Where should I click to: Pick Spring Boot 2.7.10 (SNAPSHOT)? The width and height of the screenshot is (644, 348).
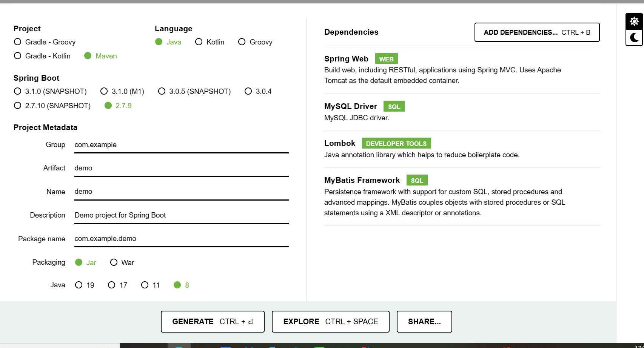coord(52,106)
